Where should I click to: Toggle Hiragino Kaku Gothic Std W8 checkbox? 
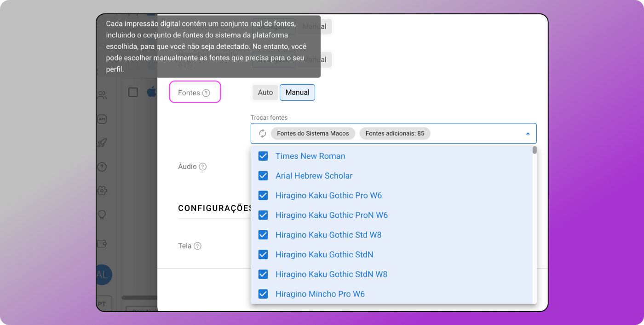[x=263, y=235]
